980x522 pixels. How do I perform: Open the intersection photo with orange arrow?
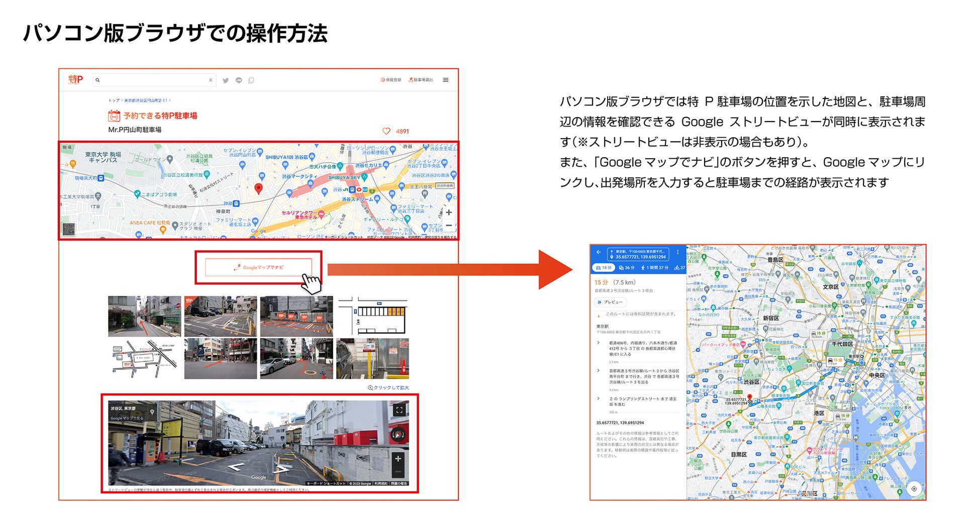(221, 359)
